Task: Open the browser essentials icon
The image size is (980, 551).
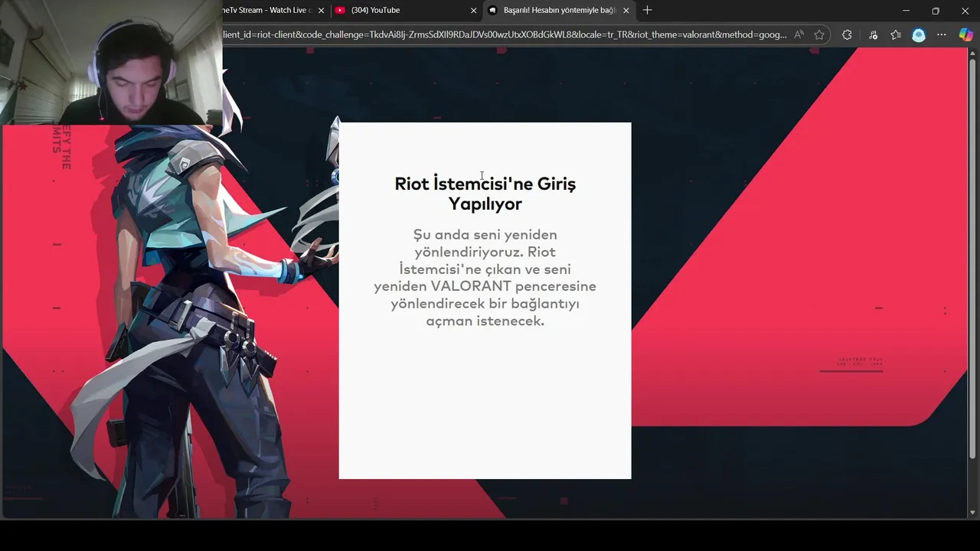Action: pos(873,34)
